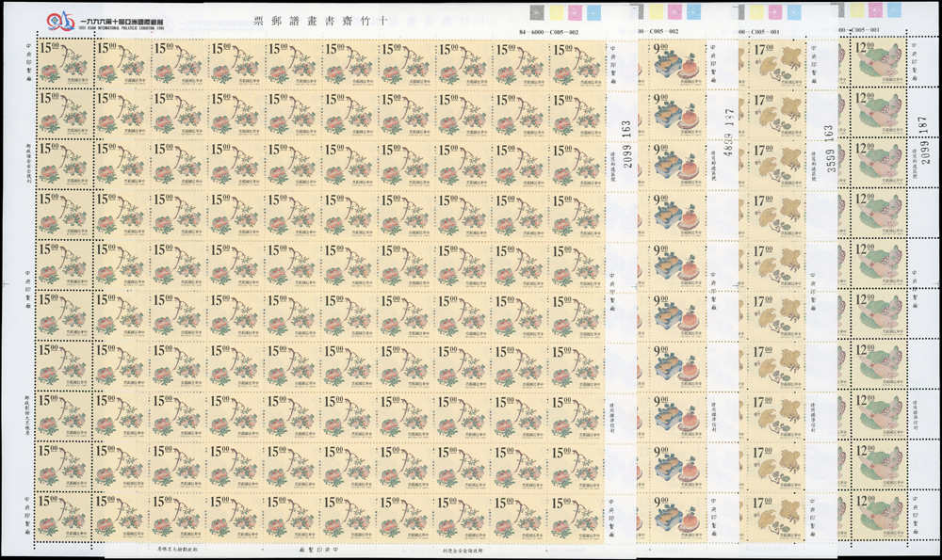Click the gray color registration square
Screen dimensions: 942x560
[x=538, y=11]
